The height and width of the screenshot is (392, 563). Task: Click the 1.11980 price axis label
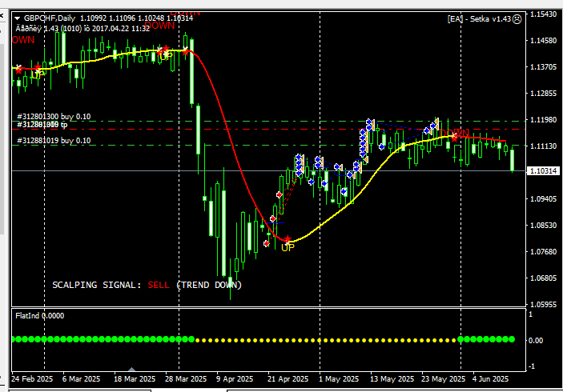point(544,120)
